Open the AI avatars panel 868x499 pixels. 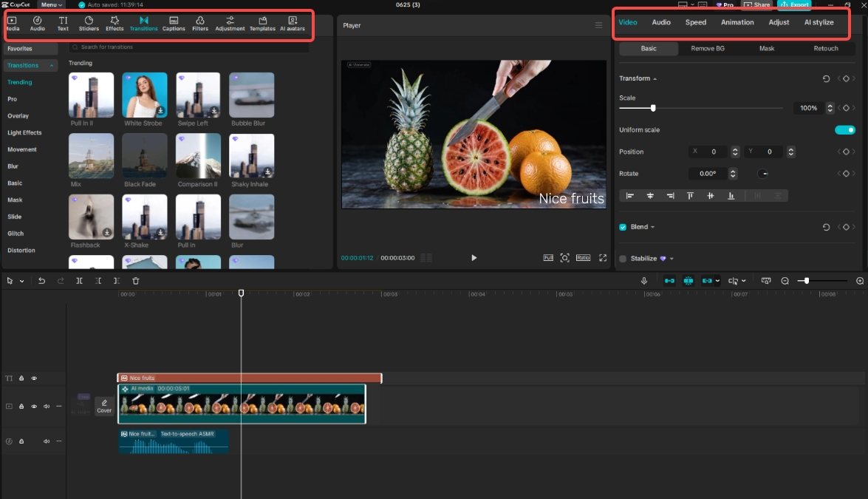(293, 22)
